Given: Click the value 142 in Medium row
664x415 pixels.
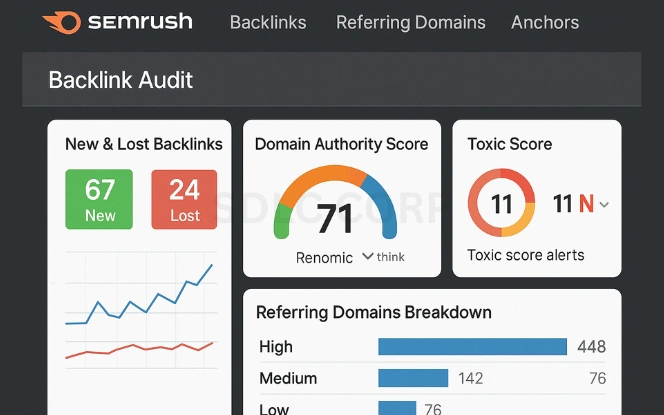Looking at the screenshot, I should 470,378.
